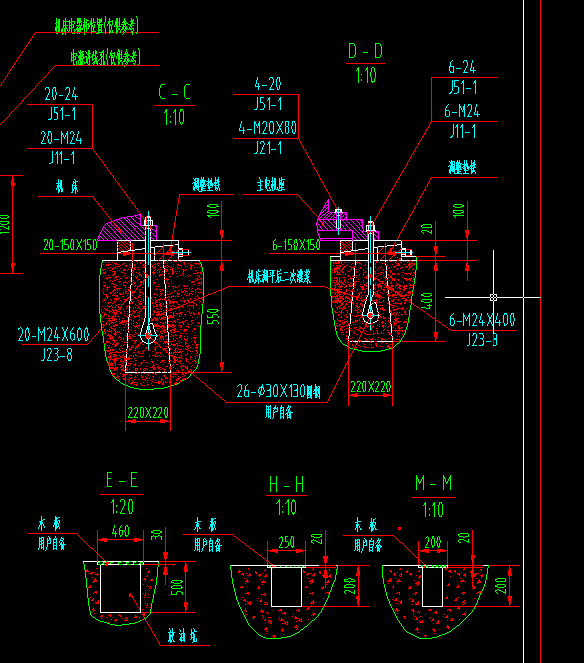Click the '400' vertical dimension in D-D
The height and width of the screenshot is (663, 584).
tap(427, 301)
